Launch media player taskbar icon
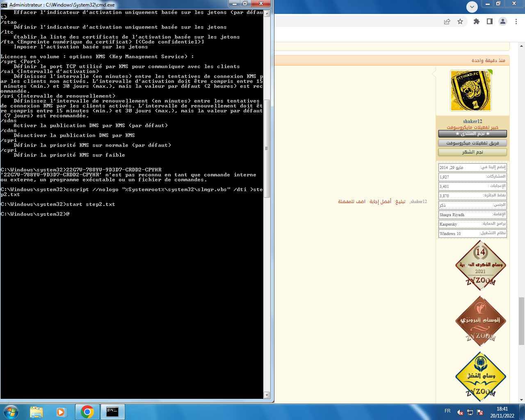The width and height of the screenshot is (525, 420). coord(61,411)
